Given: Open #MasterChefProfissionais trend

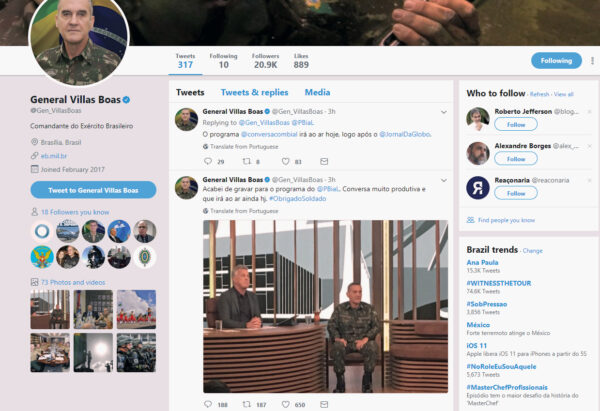Looking at the screenshot, I should coord(507,387).
